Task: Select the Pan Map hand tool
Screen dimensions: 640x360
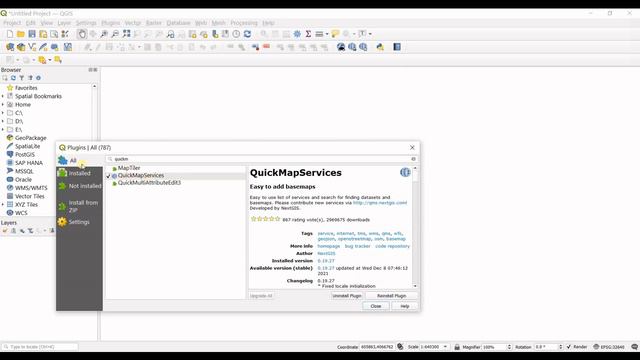Action: [x=82, y=34]
